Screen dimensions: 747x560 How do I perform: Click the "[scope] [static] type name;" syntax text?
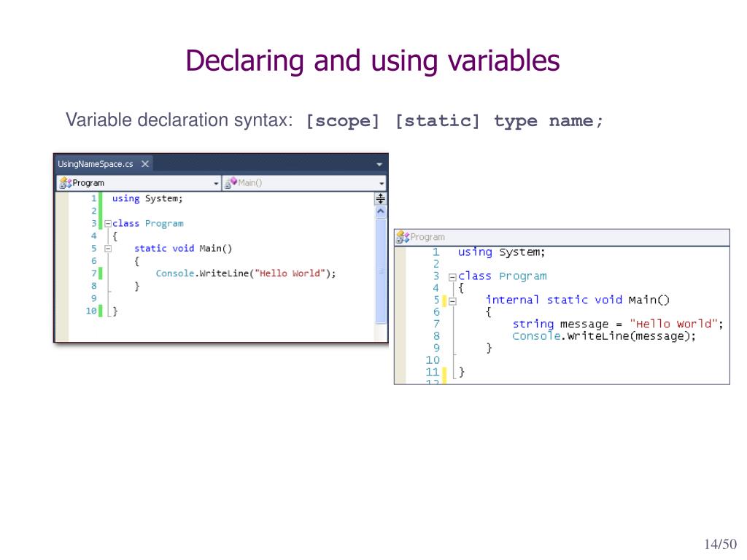click(x=454, y=121)
